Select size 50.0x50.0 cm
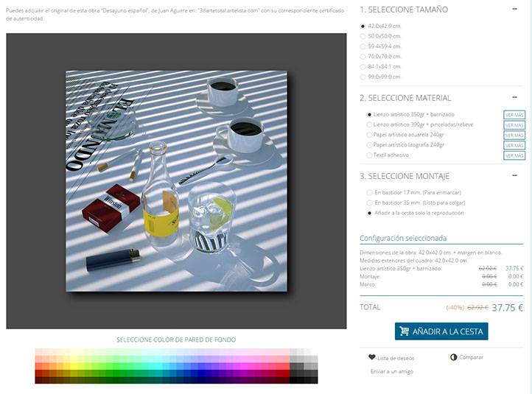Viewport: 532px width, 394px height. click(x=363, y=36)
